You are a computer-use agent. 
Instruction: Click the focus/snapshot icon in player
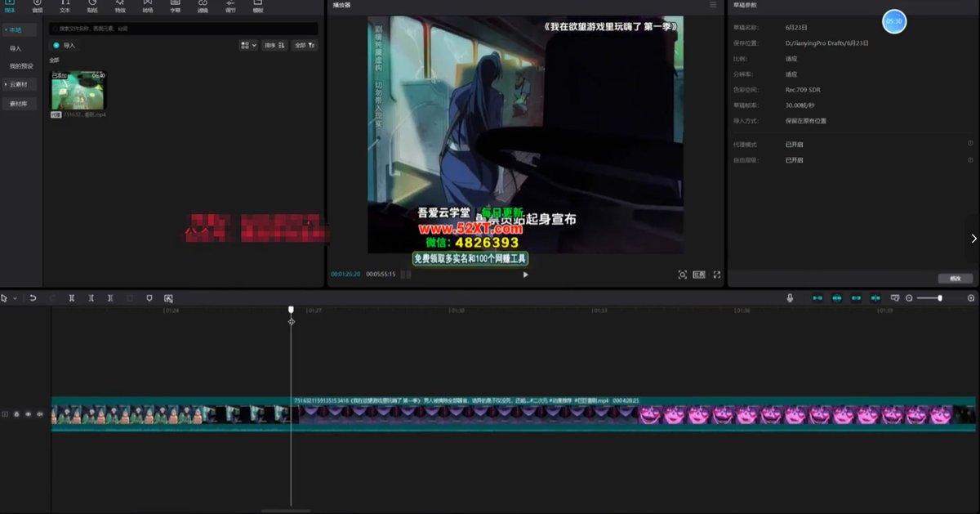[682, 275]
